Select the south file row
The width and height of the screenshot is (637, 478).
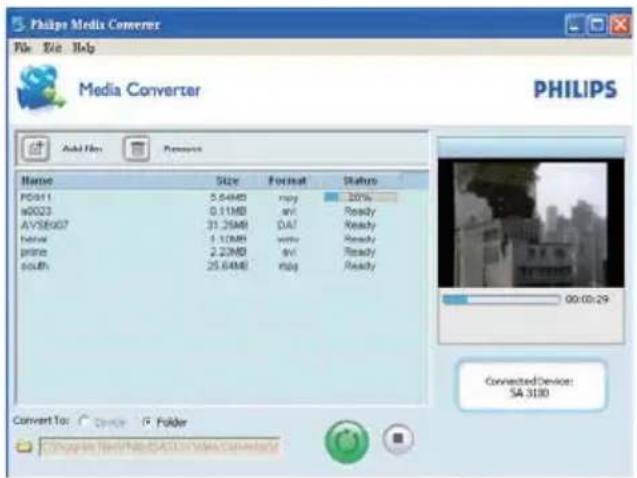point(221,266)
